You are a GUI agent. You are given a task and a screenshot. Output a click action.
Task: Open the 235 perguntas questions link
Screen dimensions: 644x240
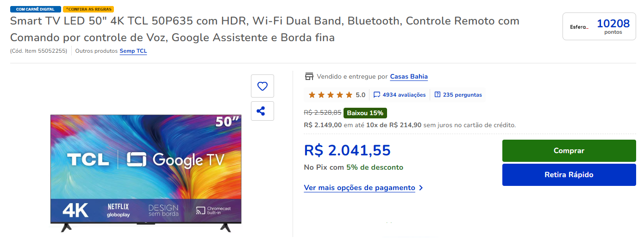click(463, 95)
